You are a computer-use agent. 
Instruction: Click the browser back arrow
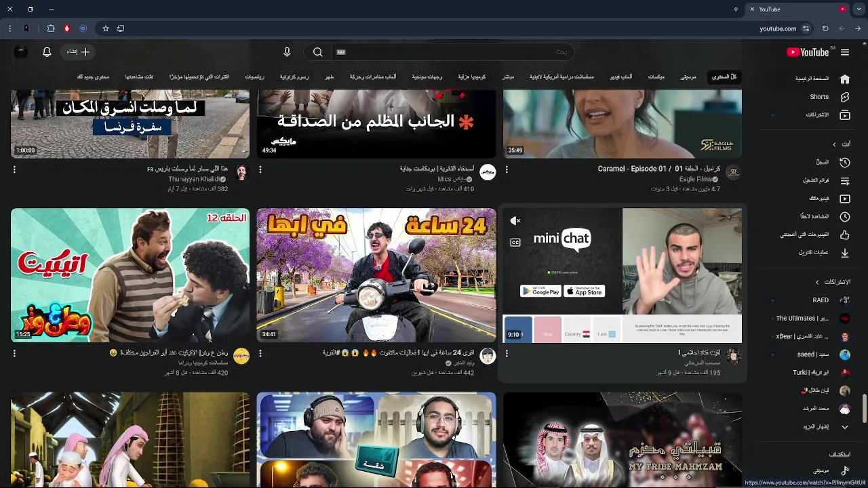[x=859, y=28]
